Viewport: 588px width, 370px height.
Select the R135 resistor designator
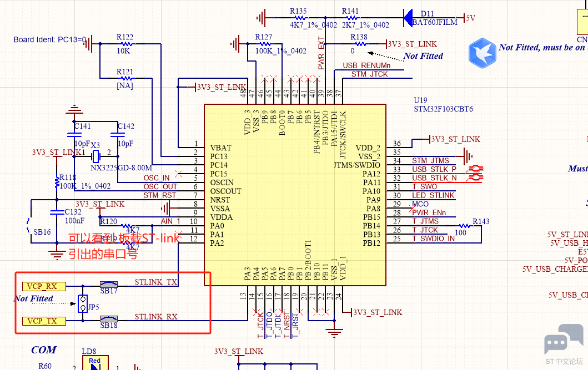pyautogui.click(x=298, y=11)
